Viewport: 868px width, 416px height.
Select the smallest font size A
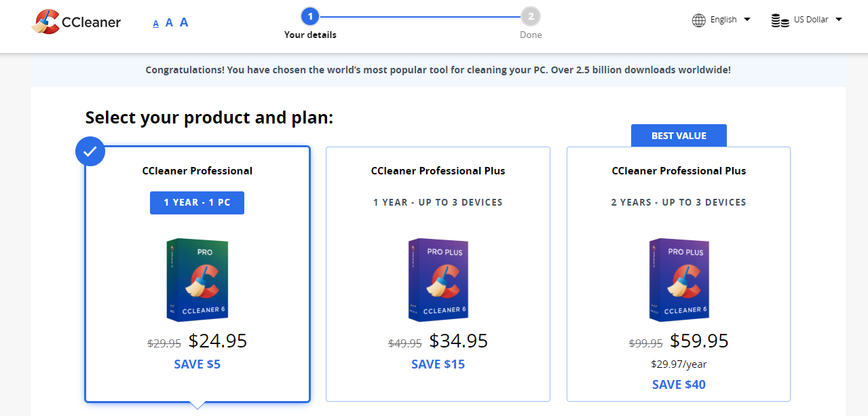click(156, 24)
